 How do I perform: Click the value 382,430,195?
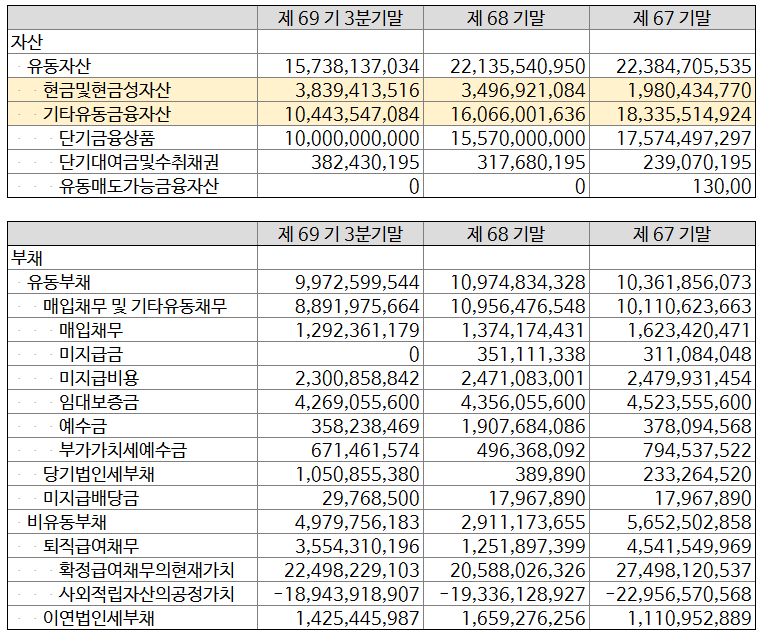[365, 162]
